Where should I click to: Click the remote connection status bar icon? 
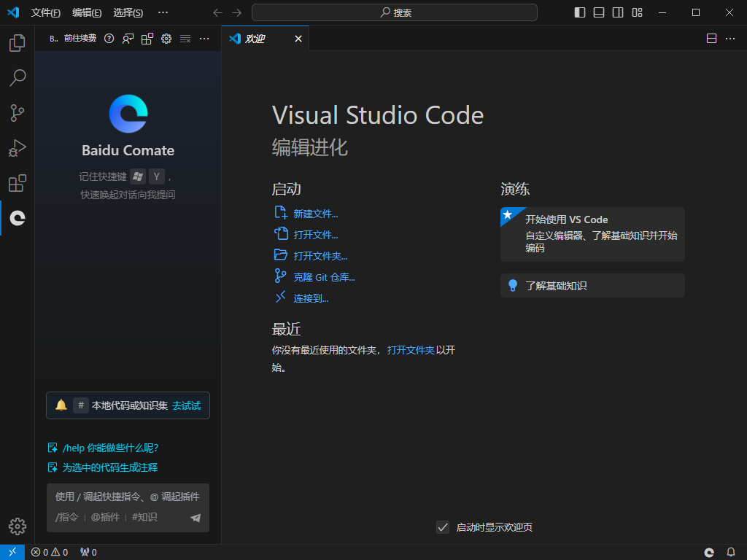pyautogui.click(x=12, y=552)
